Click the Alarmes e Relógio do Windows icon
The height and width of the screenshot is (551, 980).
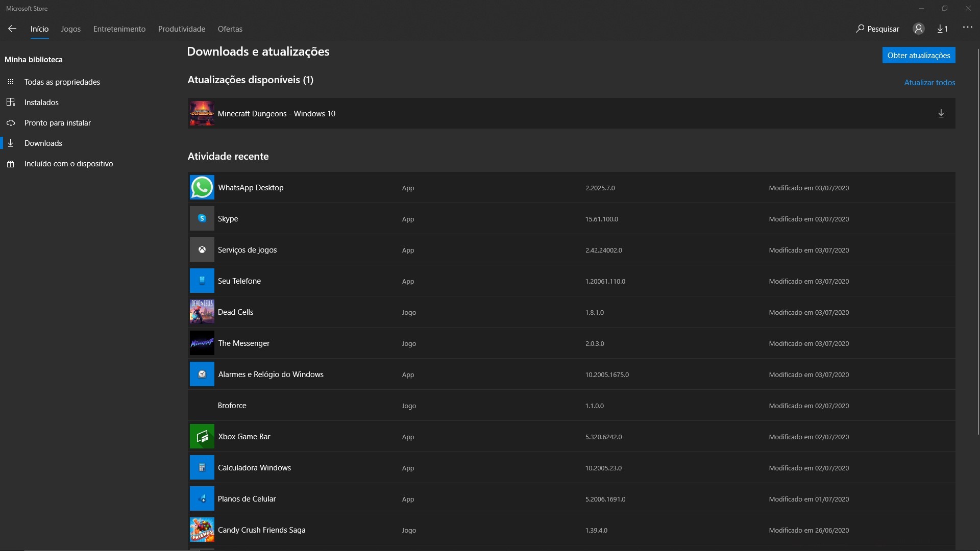coord(202,375)
